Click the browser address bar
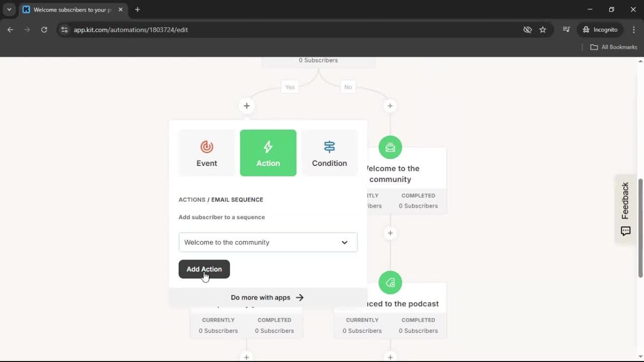Screen dimensions: 644x362 click(131, 30)
